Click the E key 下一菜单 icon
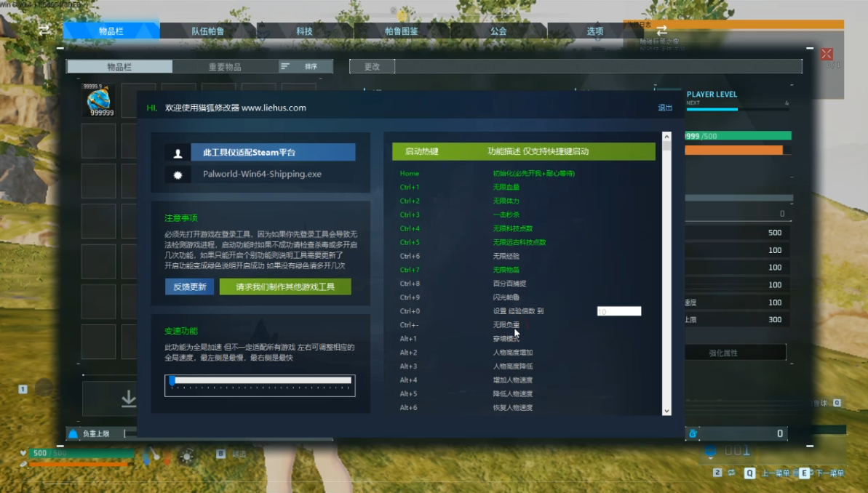This screenshot has width=868, height=493. [805, 473]
